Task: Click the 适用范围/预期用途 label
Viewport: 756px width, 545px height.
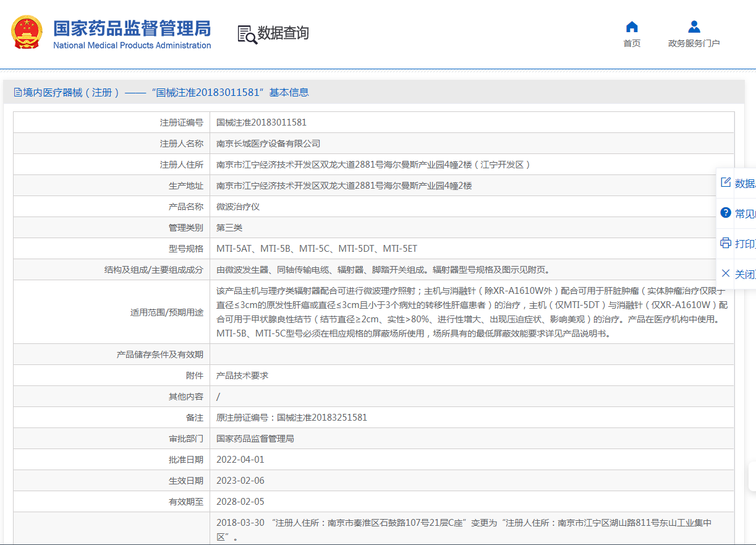Action: pos(167,312)
